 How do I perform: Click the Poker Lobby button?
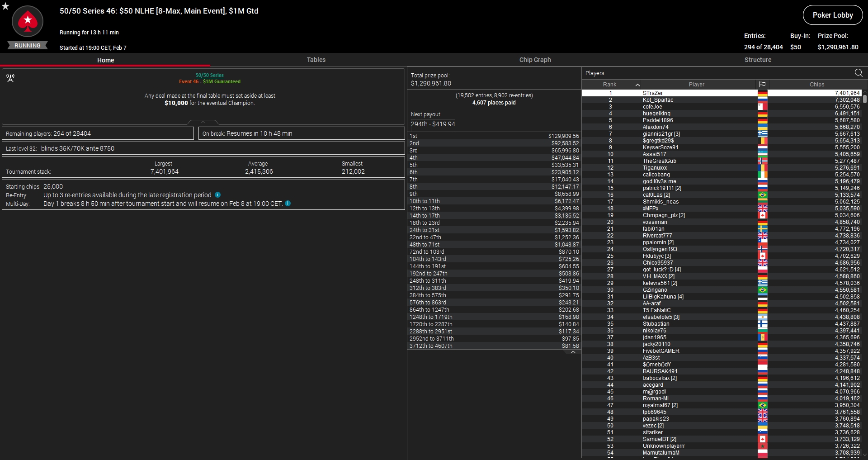[x=832, y=15]
